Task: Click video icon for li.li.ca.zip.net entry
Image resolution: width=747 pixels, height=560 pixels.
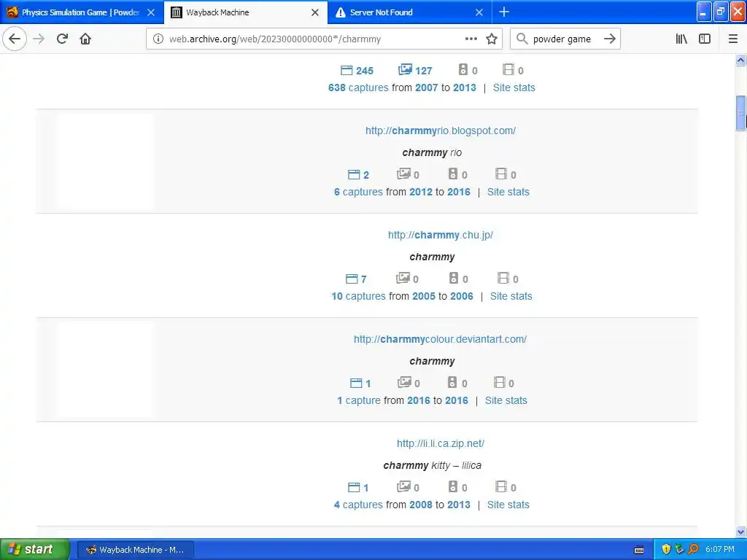Action: (x=501, y=486)
